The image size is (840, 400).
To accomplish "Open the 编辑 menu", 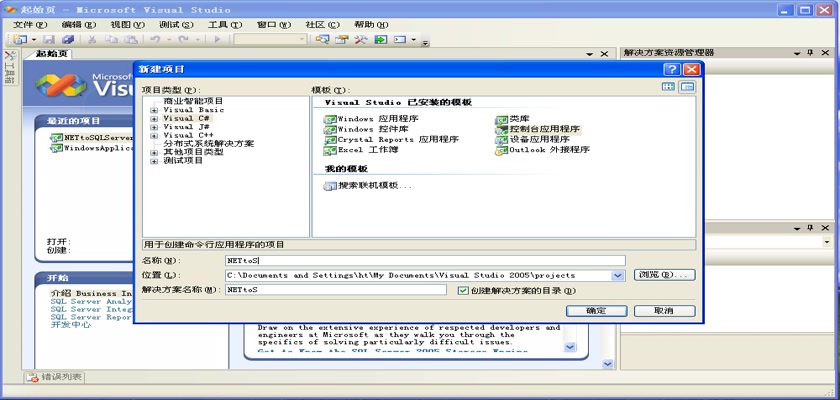I will pyautogui.click(x=79, y=25).
